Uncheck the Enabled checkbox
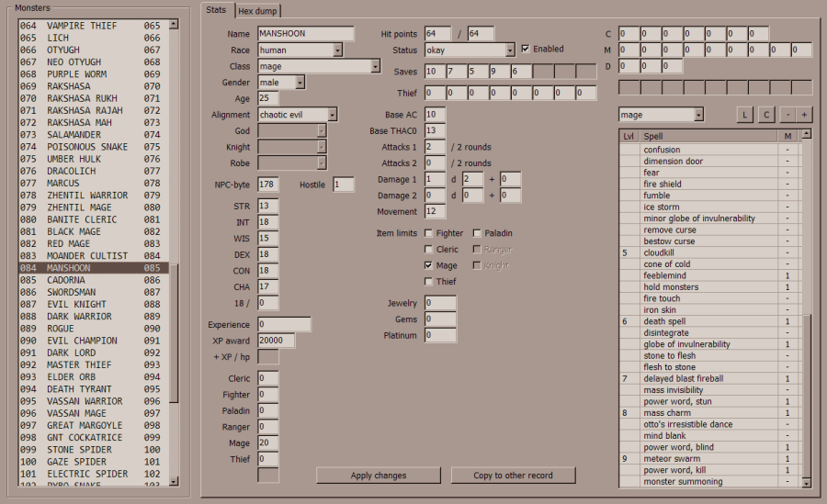The width and height of the screenshot is (827, 504). (x=525, y=49)
